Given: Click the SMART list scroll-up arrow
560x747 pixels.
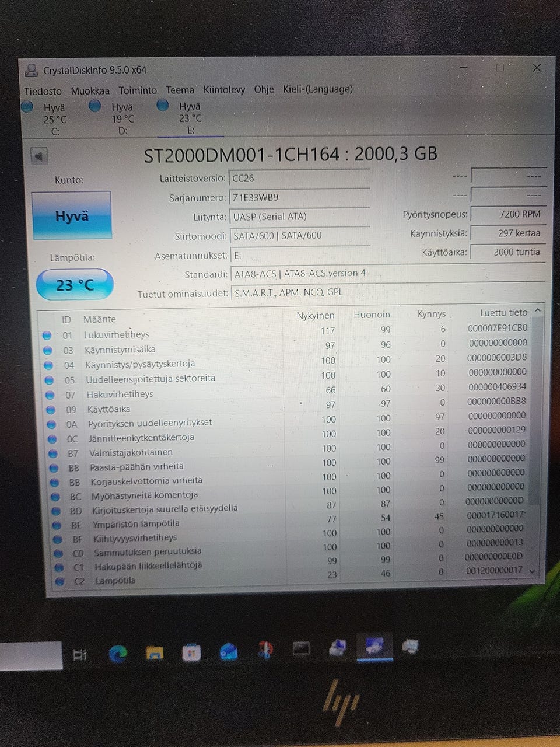Looking at the screenshot, I should (537, 311).
